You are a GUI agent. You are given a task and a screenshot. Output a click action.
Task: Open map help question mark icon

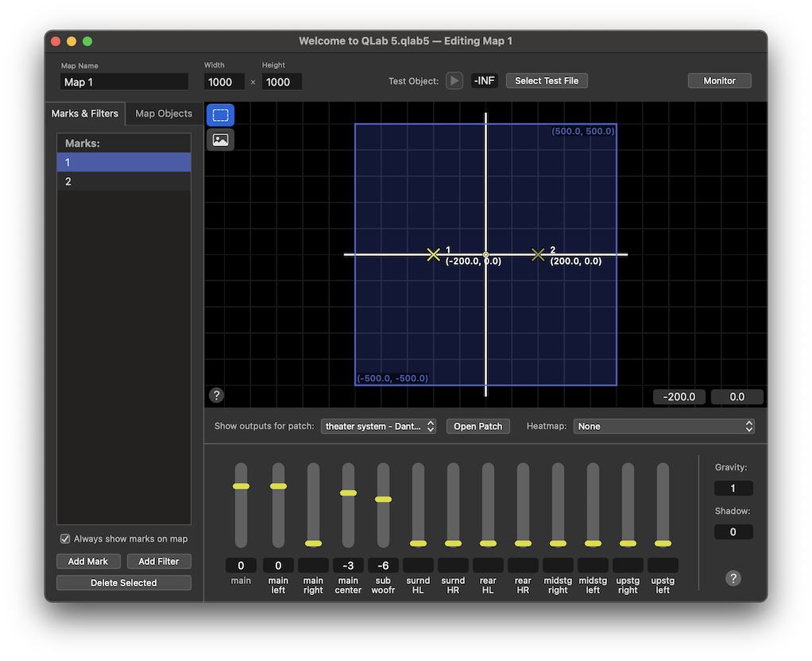[216, 395]
